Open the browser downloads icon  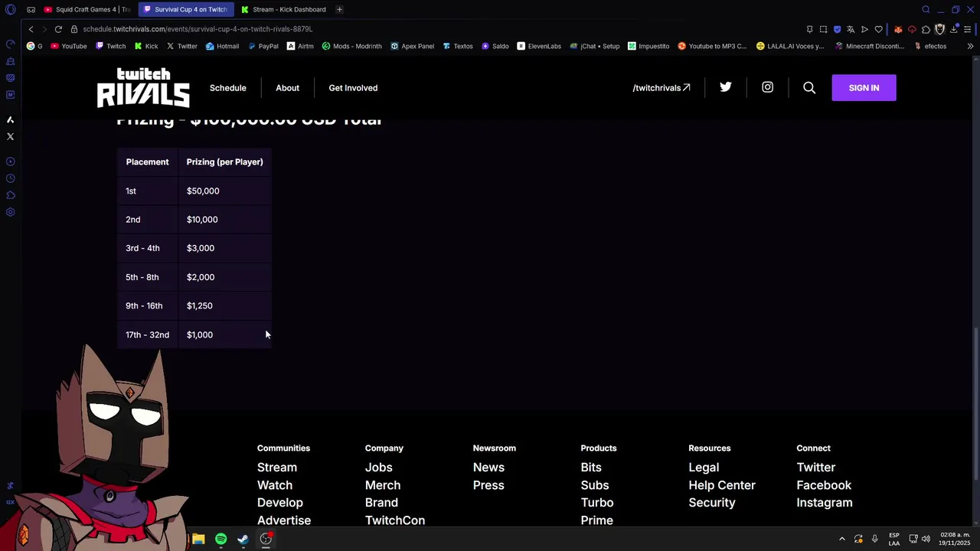coord(954,29)
